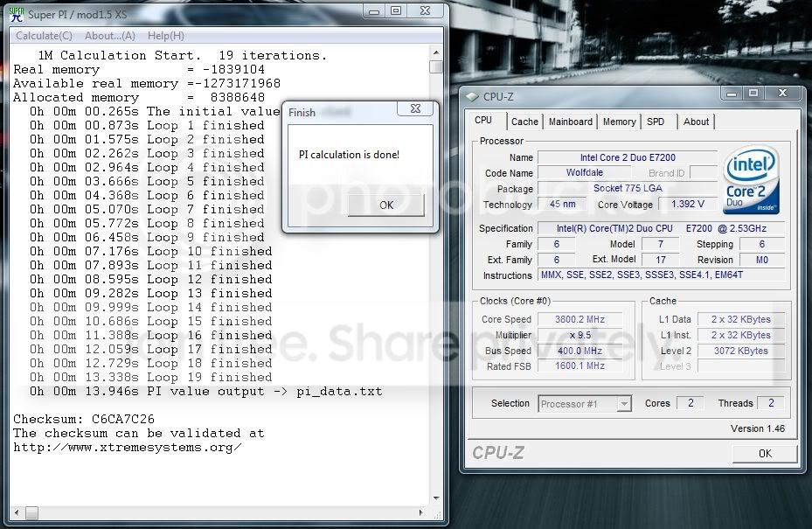Click the L1 Inst. value 2 x 32 KBytes
The image size is (812, 529).
(x=741, y=335)
